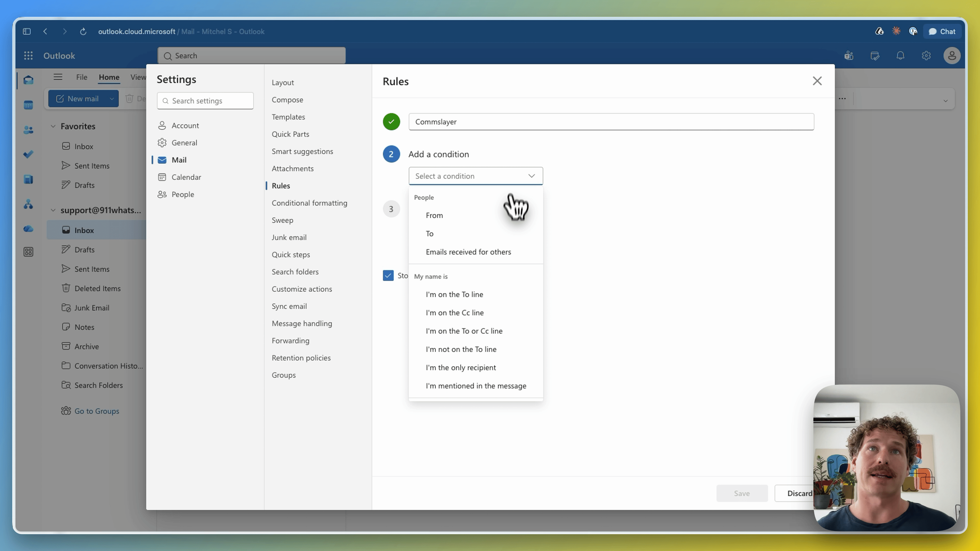Open the File ribbon tab
This screenshot has width=980, height=551.
pyautogui.click(x=81, y=77)
